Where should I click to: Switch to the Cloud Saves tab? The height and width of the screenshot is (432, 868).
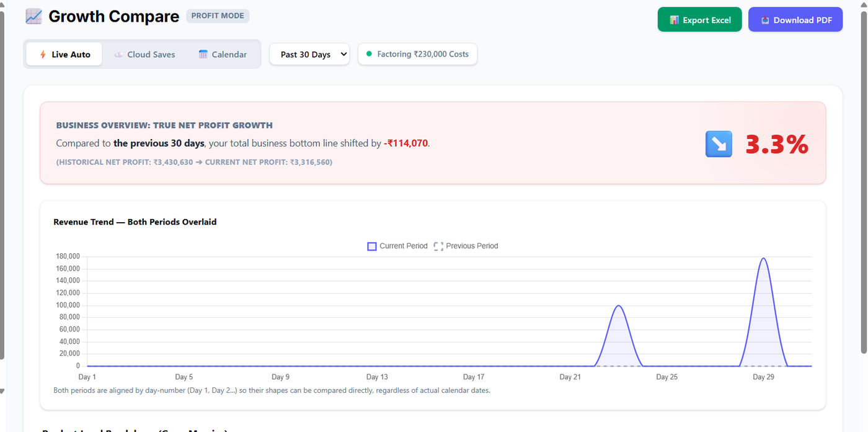(144, 55)
